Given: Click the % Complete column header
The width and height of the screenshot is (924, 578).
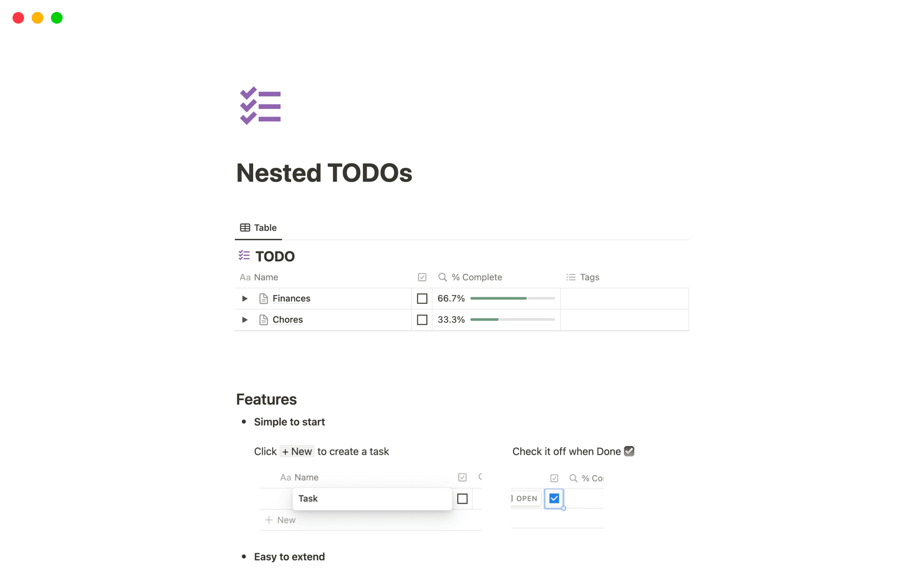Looking at the screenshot, I should point(476,277).
